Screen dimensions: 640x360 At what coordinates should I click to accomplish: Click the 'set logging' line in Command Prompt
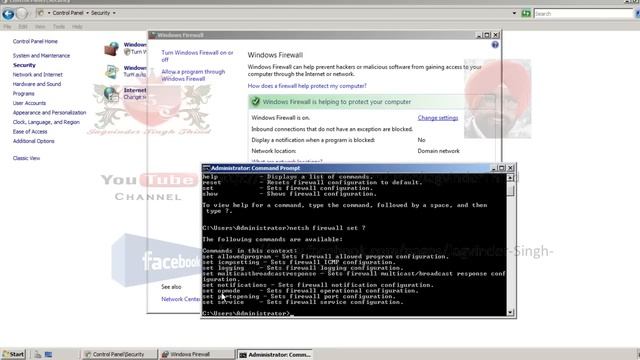tap(302, 268)
